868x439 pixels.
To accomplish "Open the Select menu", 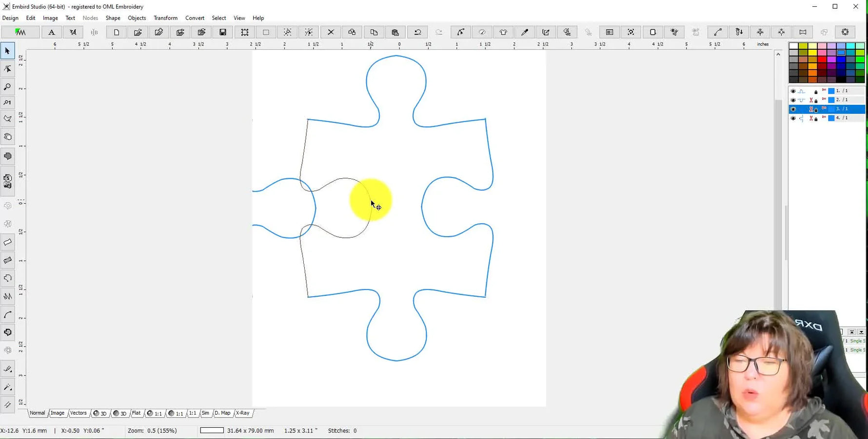I will click(x=219, y=18).
